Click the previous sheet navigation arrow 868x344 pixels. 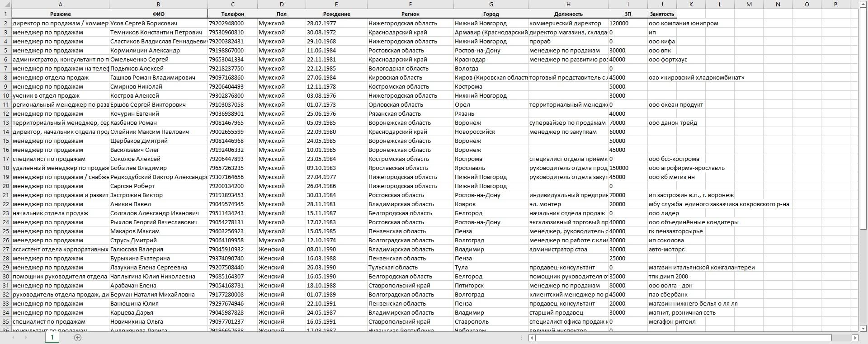tap(14, 338)
